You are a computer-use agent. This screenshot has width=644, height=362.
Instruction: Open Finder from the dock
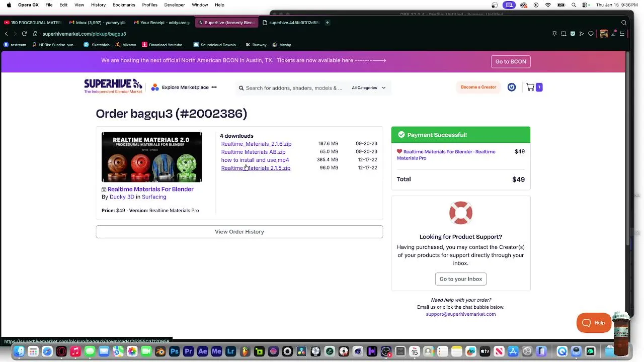(19, 351)
